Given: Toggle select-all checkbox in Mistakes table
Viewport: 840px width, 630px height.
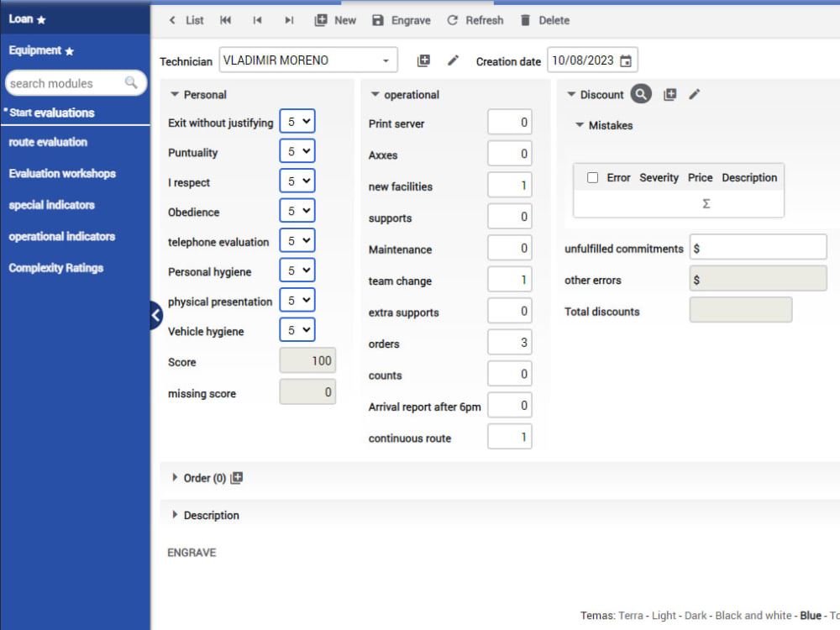Looking at the screenshot, I should click(x=592, y=177).
